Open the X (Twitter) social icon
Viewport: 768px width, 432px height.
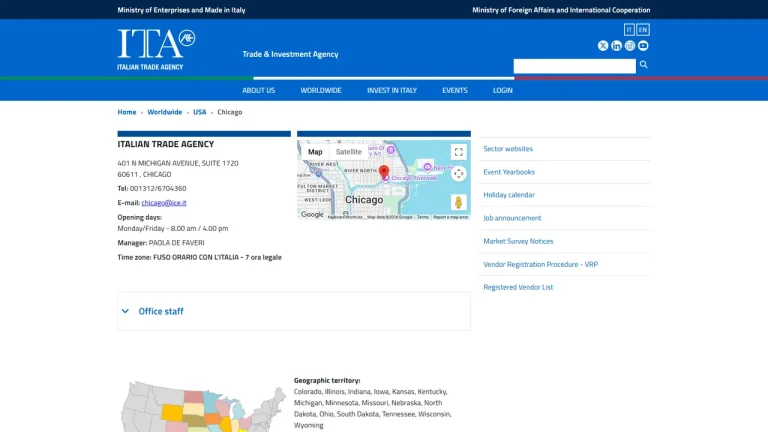603,46
